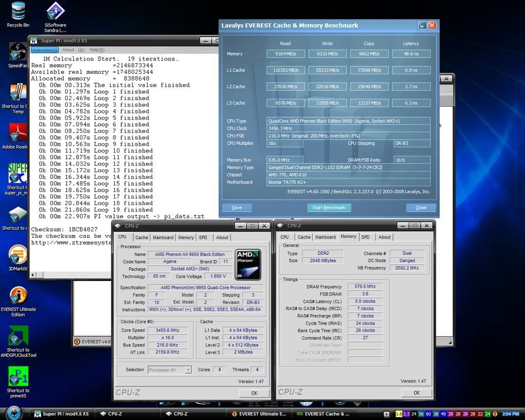525x420 pixels.
Task: Click the Memory Read 9164 MB/s field
Action: tap(286, 53)
